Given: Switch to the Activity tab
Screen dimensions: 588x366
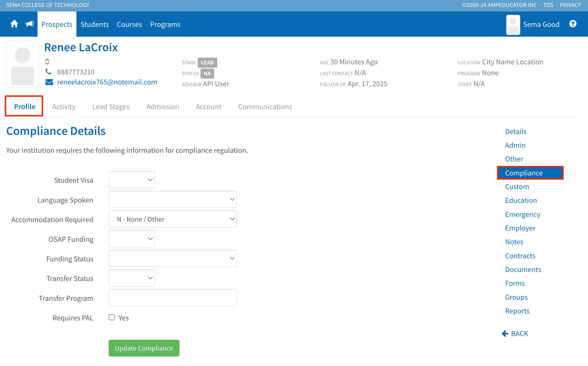Looking at the screenshot, I should [64, 107].
